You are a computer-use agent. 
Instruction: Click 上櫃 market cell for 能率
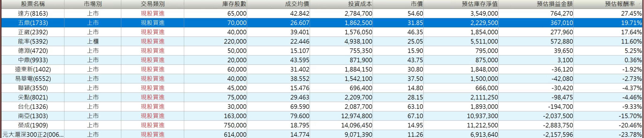tap(93, 42)
